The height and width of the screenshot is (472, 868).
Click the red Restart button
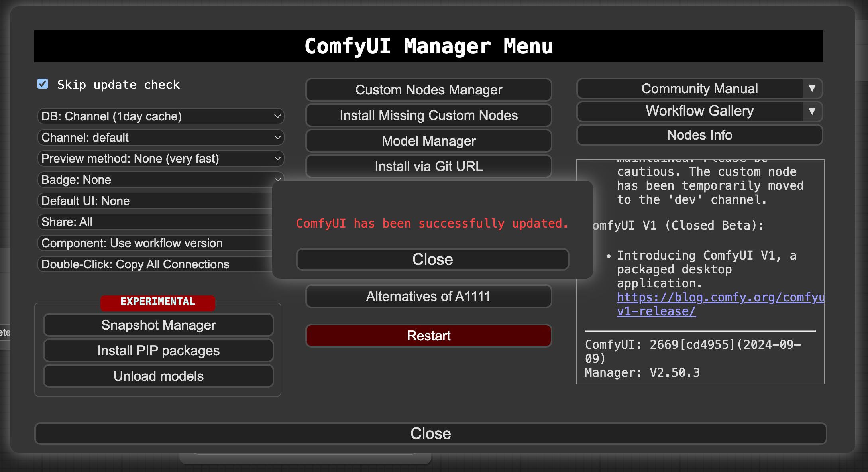[428, 336]
